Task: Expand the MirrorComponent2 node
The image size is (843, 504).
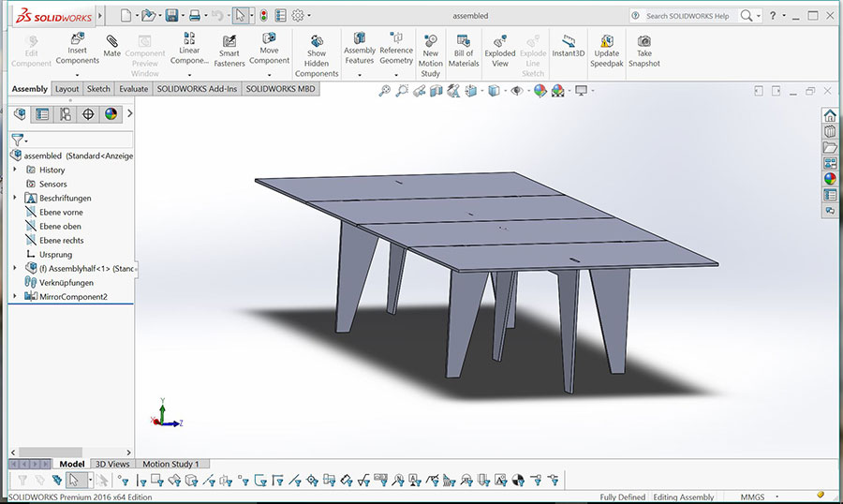Action: tap(14, 296)
